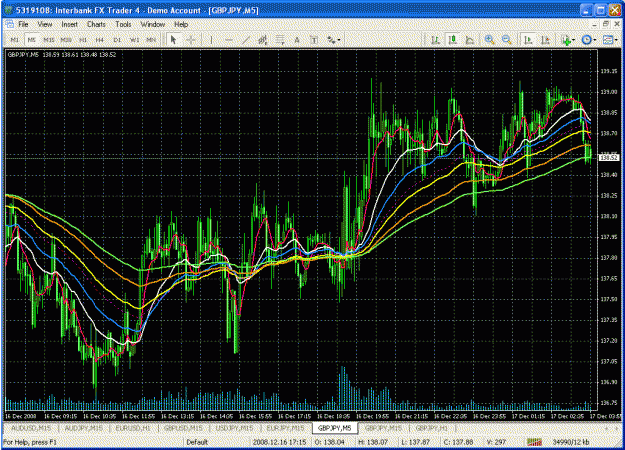Switch chart to candlesticks
The height and width of the screenshot is (450, 625).
[x=452, y=40]
